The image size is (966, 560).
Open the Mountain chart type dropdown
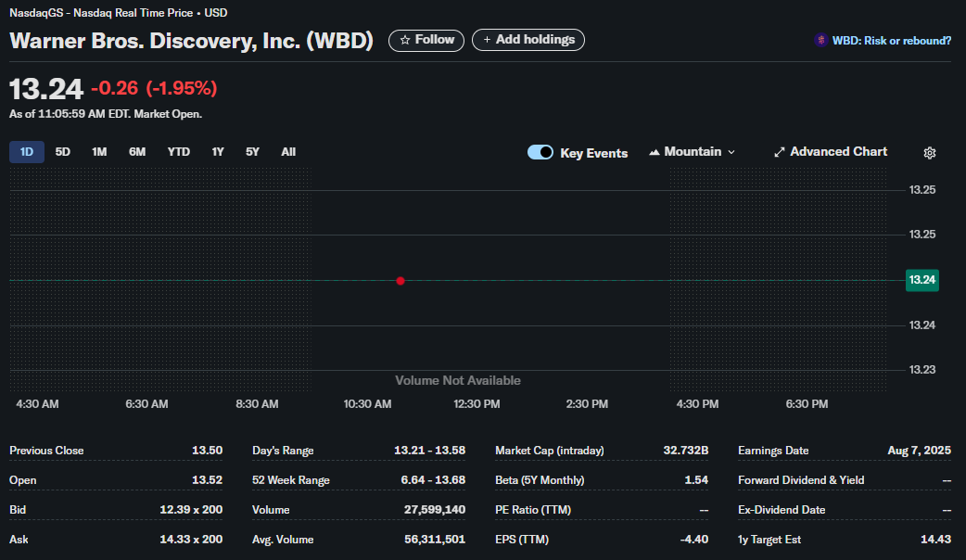click(692, 151)
